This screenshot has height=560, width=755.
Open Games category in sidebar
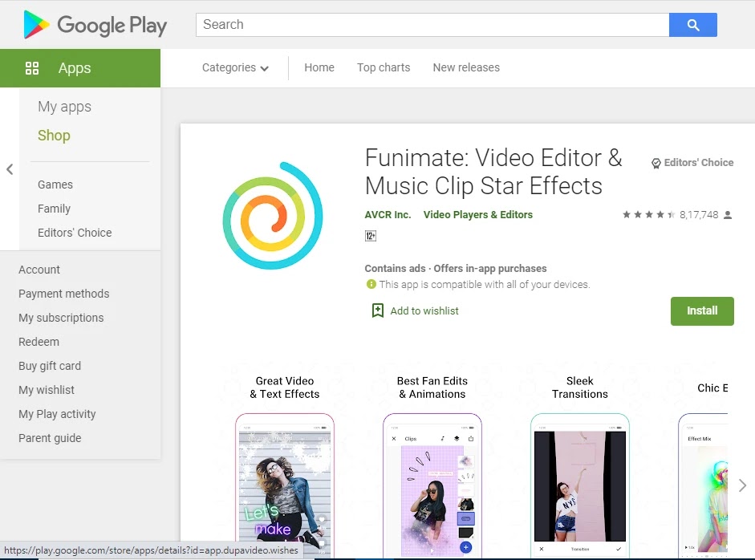55,185
